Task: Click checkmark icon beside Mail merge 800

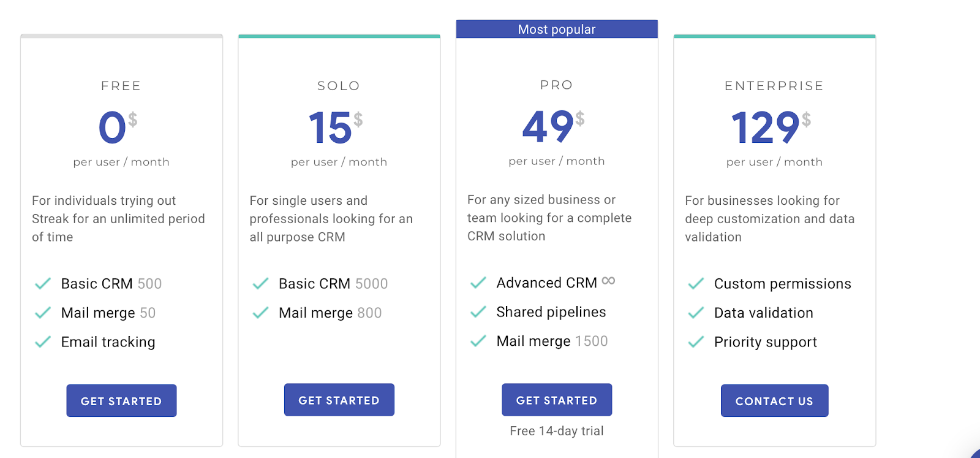Action: (x=260, y=313)
